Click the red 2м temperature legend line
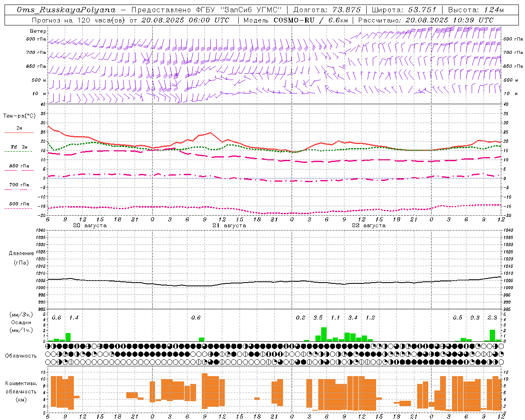 coord(19,132)
